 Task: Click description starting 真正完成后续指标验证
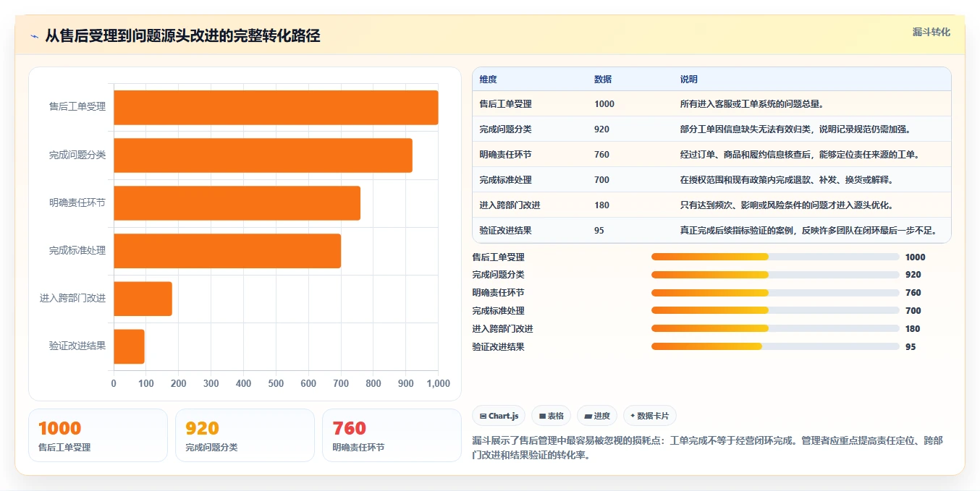[809, 231]
